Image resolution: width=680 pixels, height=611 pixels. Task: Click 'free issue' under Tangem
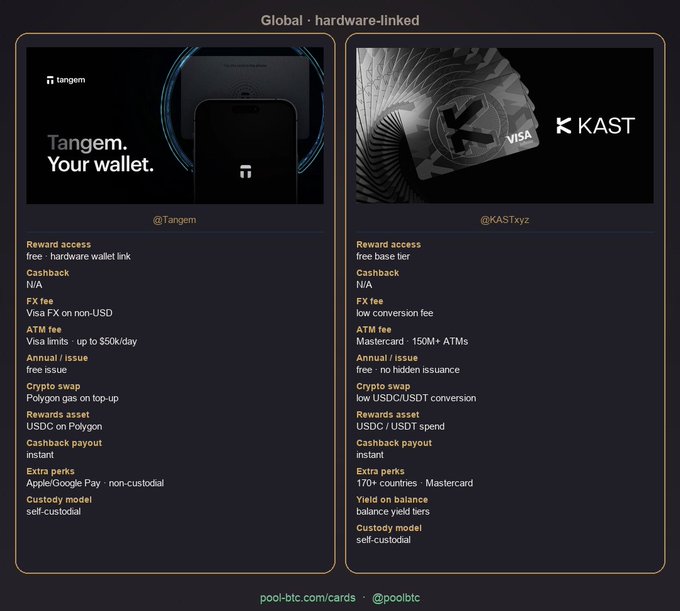pyautogui.click(x=46, y=370)
